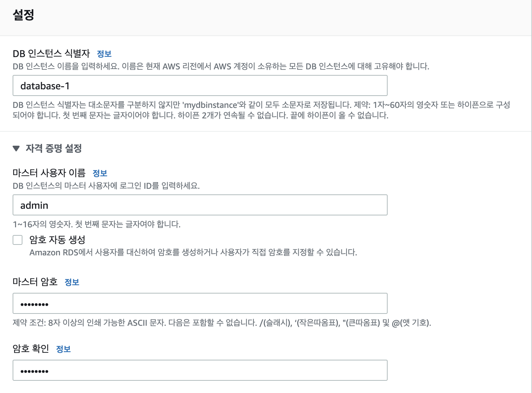The image size is (532, 393).
Task: Open the 정보 link next to 암호 확인
Action: click(x=63, y=349)
